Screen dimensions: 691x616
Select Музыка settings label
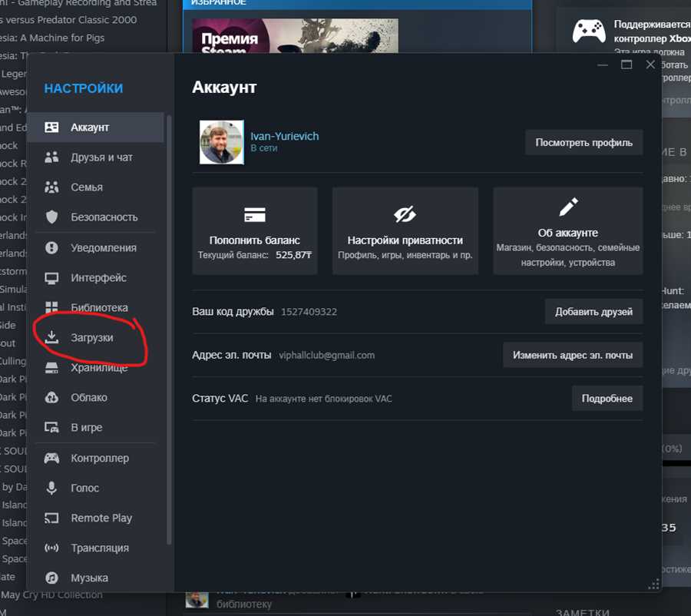point(90,578)
